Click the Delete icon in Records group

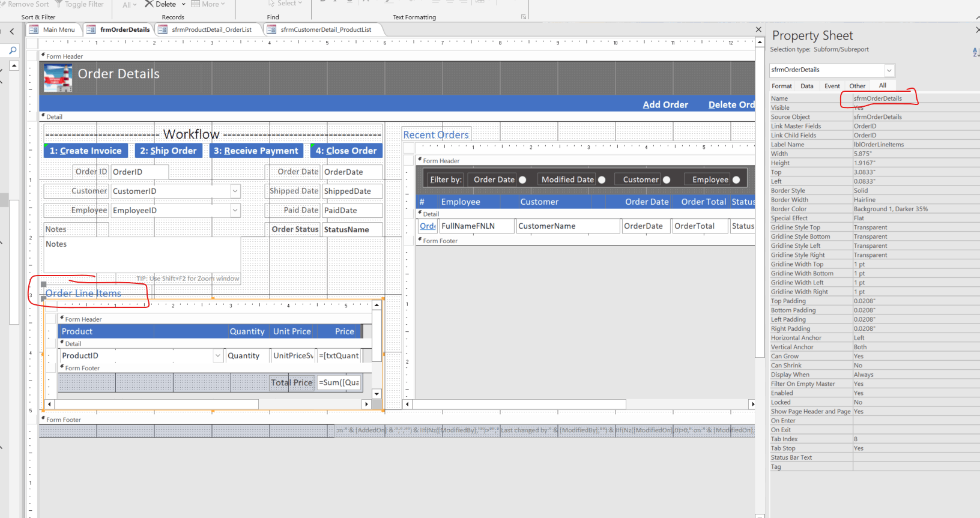(x=150, y=4)
